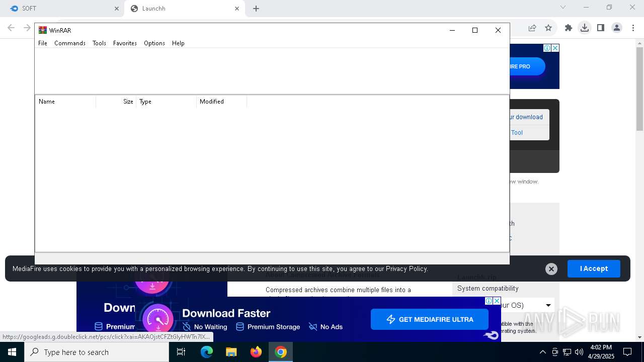Viewport: 644px width, 362px height.
Task: Accept MediaFire cookies with I Accept
Action: (594, 268)
